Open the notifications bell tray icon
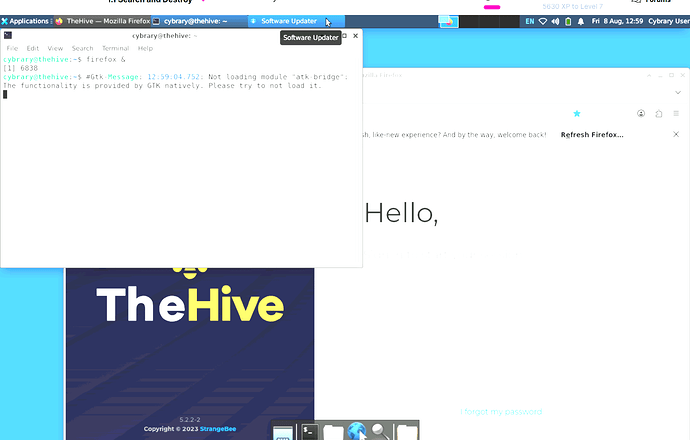 pos(581,21)
